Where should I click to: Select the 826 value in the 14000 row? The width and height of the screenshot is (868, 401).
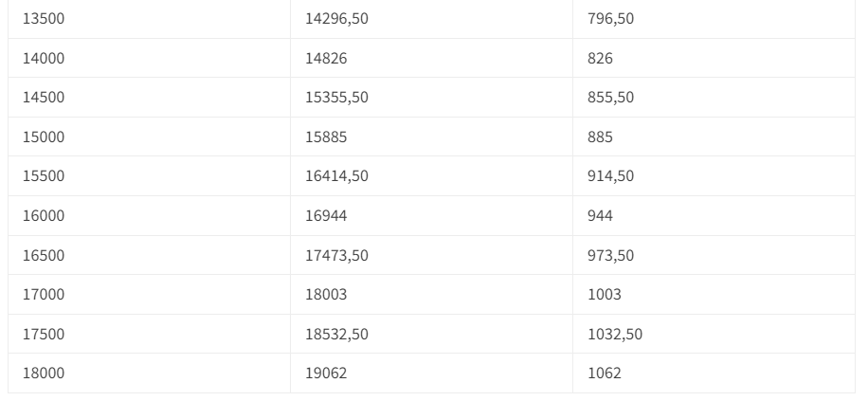[601, 59]
